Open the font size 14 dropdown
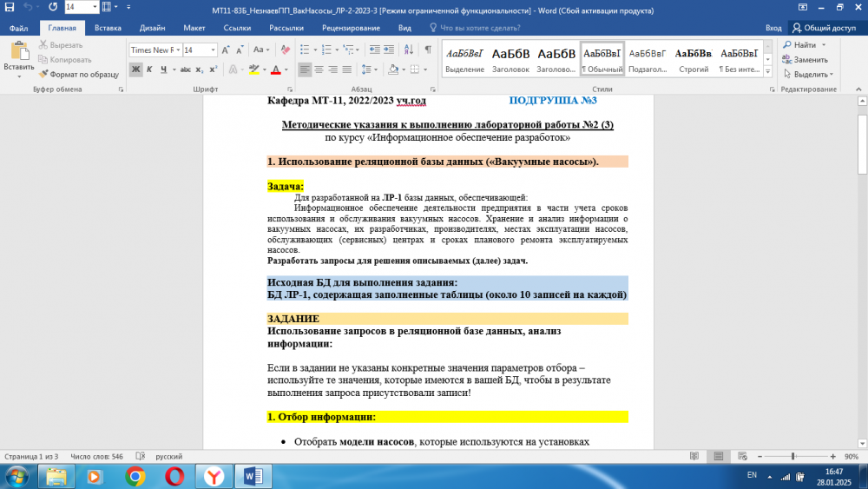This screenshot has width=868, height=489. (x=212, y=50)
